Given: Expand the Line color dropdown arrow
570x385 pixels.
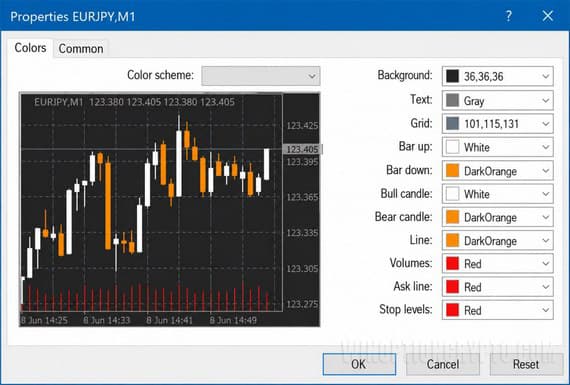Looking at the screenshot, I should pos(545,241).
